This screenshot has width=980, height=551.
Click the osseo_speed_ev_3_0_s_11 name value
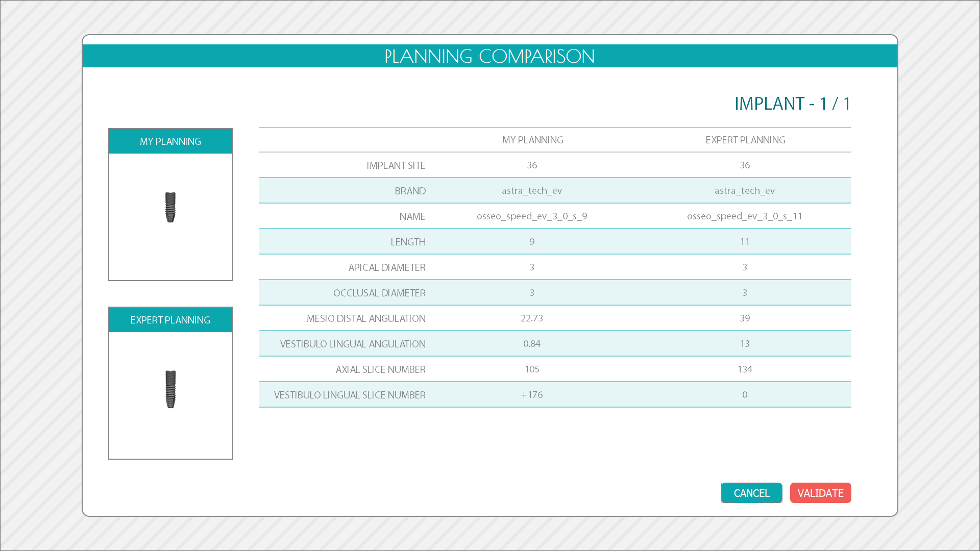point(745,216)
